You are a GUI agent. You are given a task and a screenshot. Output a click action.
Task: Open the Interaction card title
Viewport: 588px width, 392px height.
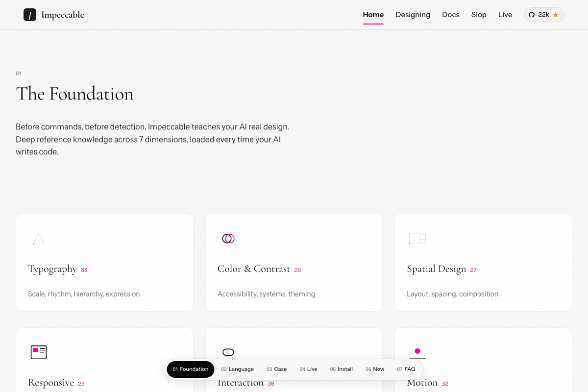(x=241, y=383)
